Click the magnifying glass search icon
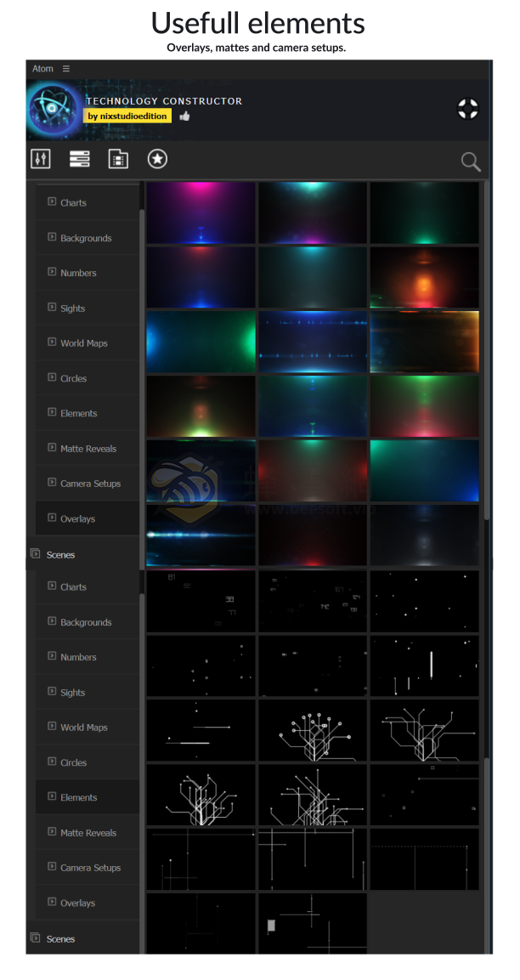 471,161
